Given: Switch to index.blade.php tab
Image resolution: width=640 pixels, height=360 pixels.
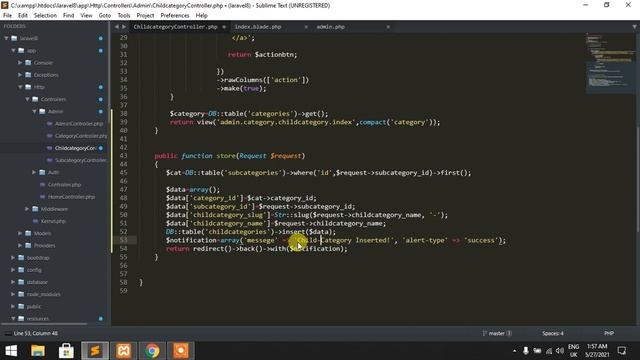Looking at the screenshot, I should coord(258,27).
